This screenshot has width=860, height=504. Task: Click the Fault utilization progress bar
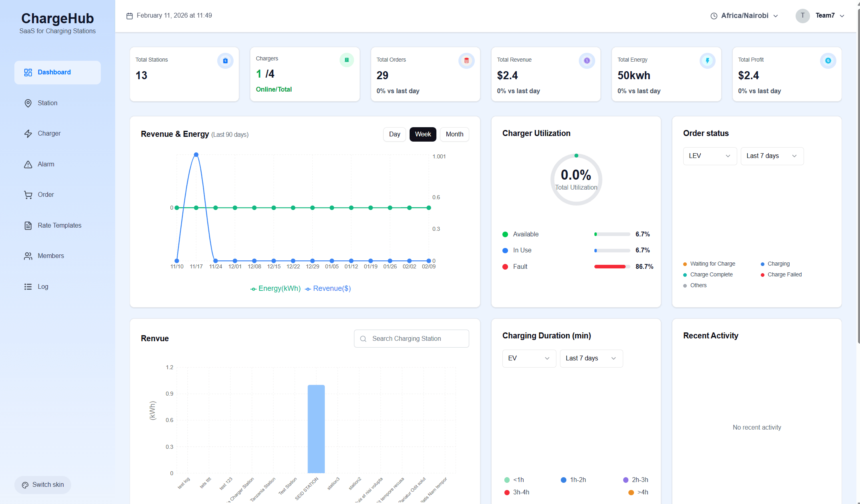pyautogui.click(x=612, y=267)
